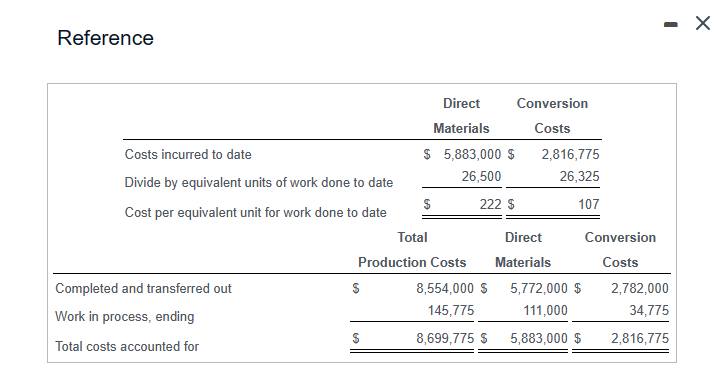The width and height of the screenshot is (724, 374).
Task: Click the 145,775 work in process value
Action: (x=451, y=310)
